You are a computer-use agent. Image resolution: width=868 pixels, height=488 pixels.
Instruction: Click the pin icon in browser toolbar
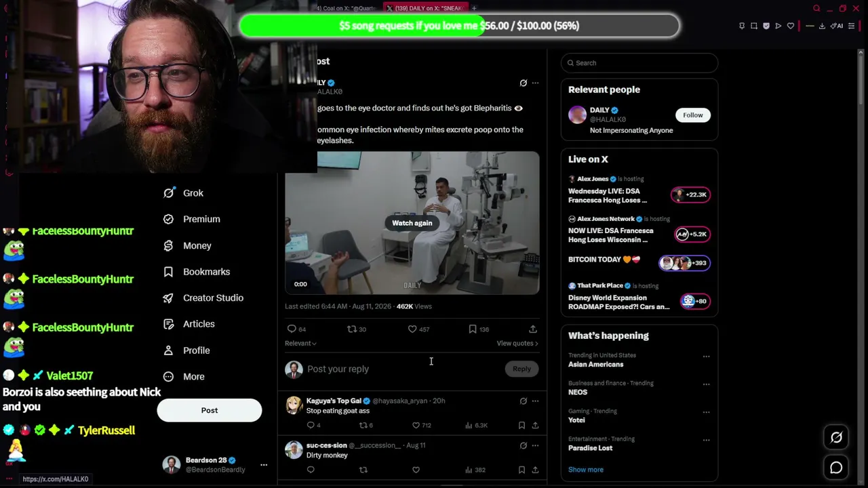click(742, 26)
